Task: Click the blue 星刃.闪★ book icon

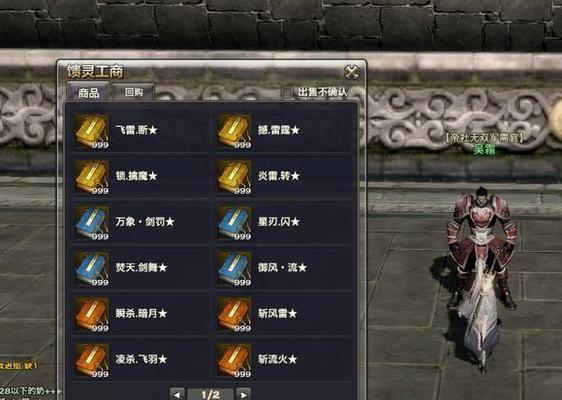Action: pyautogui.click(x=234, y=223)
